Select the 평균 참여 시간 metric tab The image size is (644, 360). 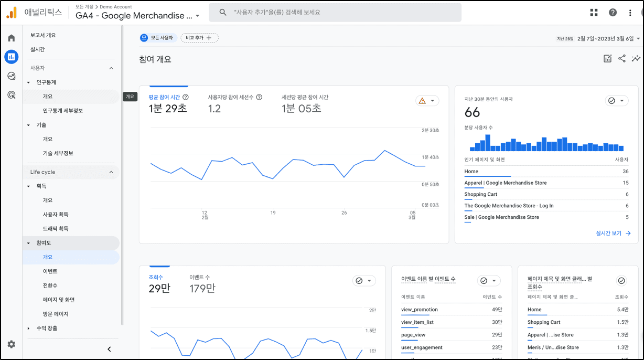[x=168, y=103]
